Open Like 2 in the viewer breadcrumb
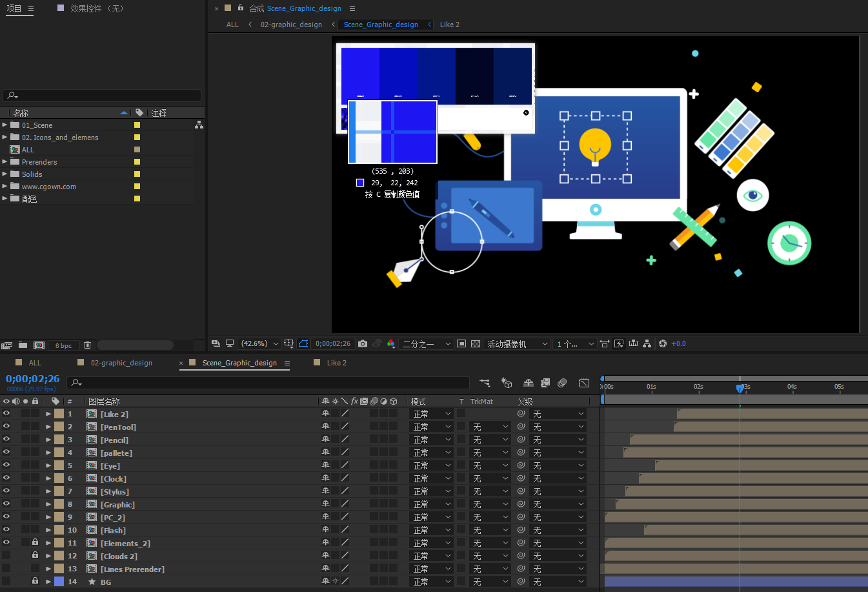 point(450,25)
